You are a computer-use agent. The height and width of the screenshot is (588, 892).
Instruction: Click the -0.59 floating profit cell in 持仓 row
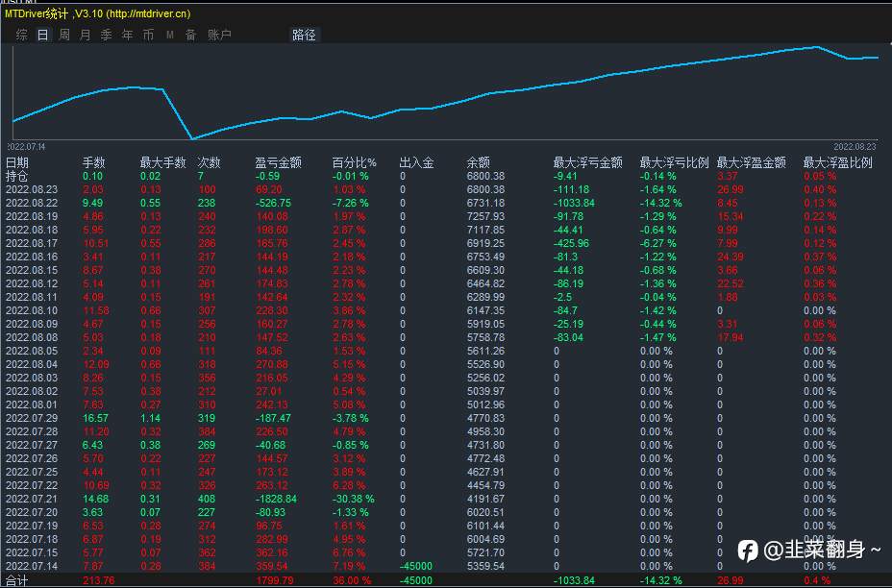click(x=267, y=176)
